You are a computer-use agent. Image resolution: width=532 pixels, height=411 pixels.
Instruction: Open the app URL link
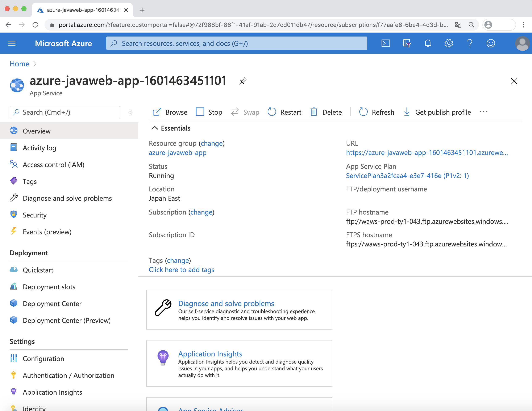click(x=427, y=153)
